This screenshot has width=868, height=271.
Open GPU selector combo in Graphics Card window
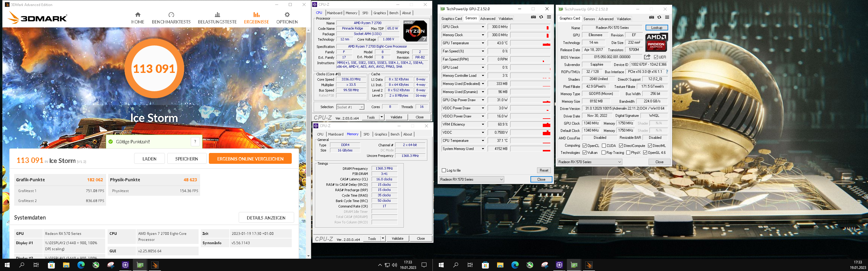click(590, 162)
